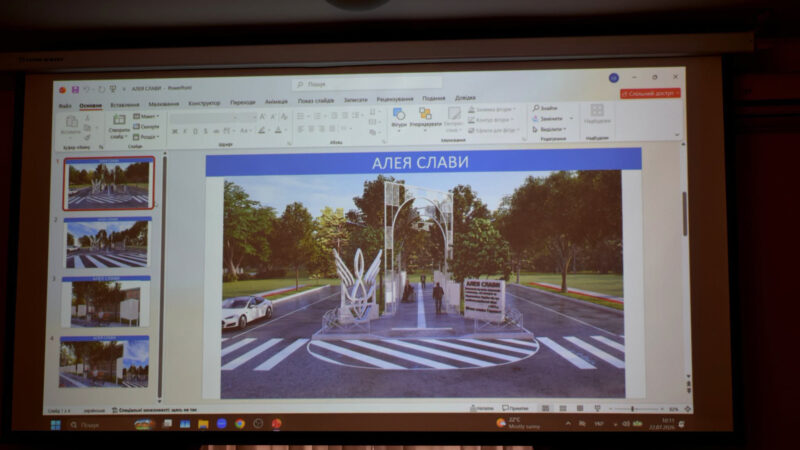The image size is (800, 450).
Task: Create new slide icon
Action: [x=119, y=120]
